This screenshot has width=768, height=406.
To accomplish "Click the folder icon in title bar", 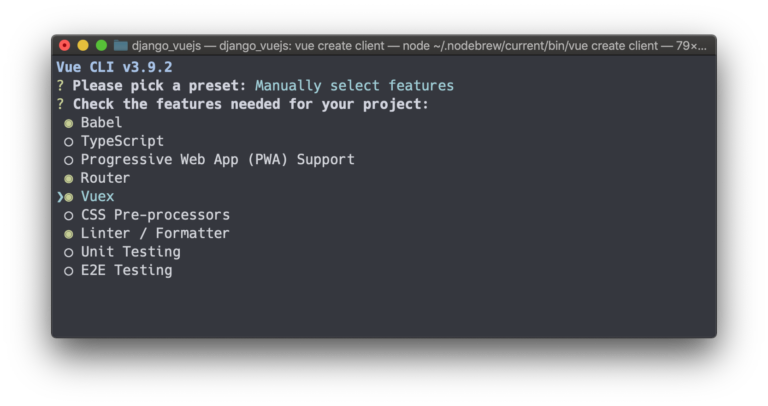I will pyautogui.click(x=120, y=46).
